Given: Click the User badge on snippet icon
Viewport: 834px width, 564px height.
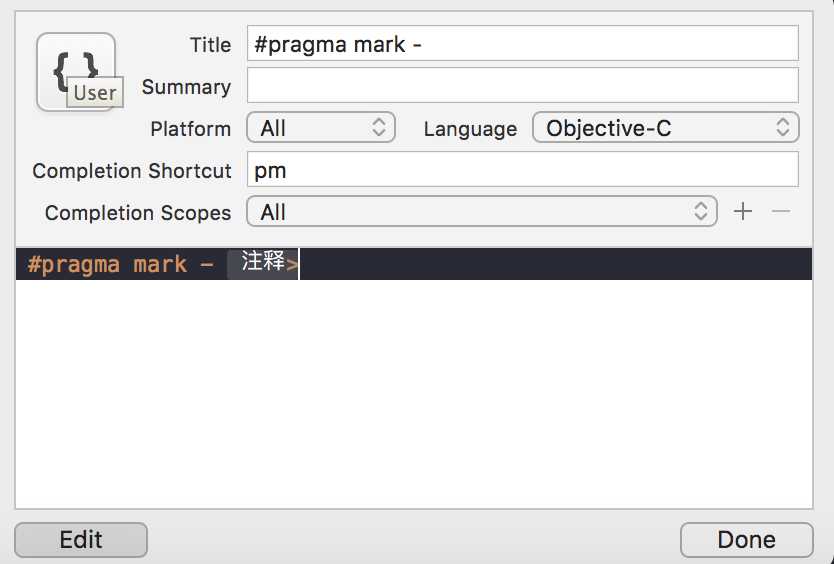Looking at the screenshot, I should tap(95, 94).
